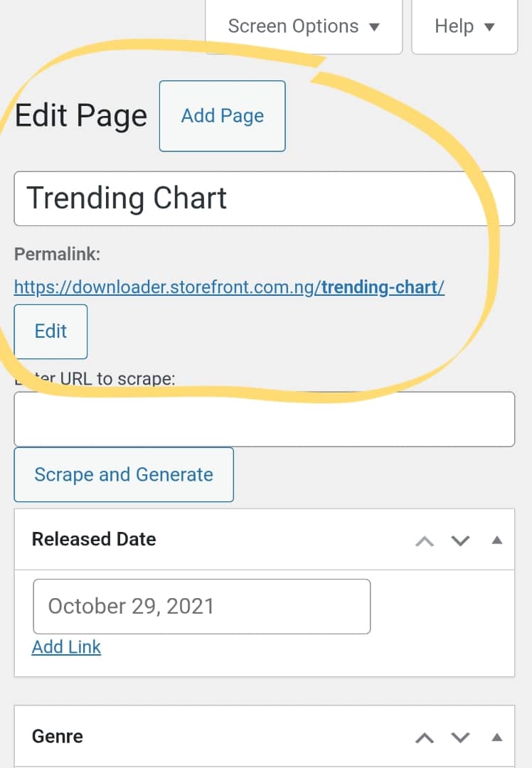Click Add Link under Released Date

click(x=66, y=647)
